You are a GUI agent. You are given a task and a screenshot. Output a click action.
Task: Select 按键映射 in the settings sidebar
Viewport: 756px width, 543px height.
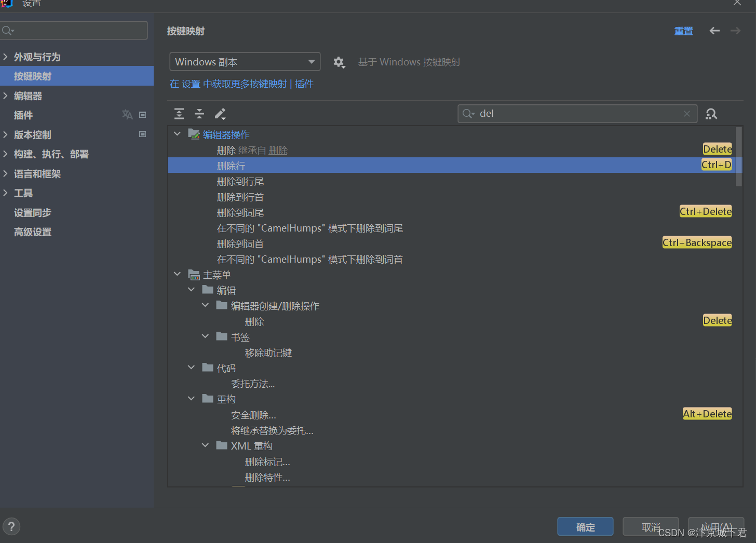(77, 76)
